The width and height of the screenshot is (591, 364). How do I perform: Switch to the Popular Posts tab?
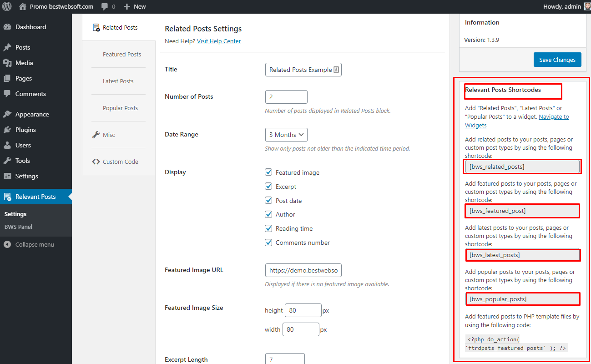(x=120, y=108)
